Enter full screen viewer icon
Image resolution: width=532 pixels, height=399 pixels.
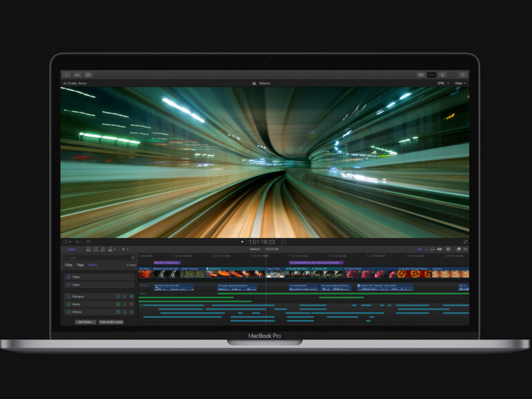(465, 242)
